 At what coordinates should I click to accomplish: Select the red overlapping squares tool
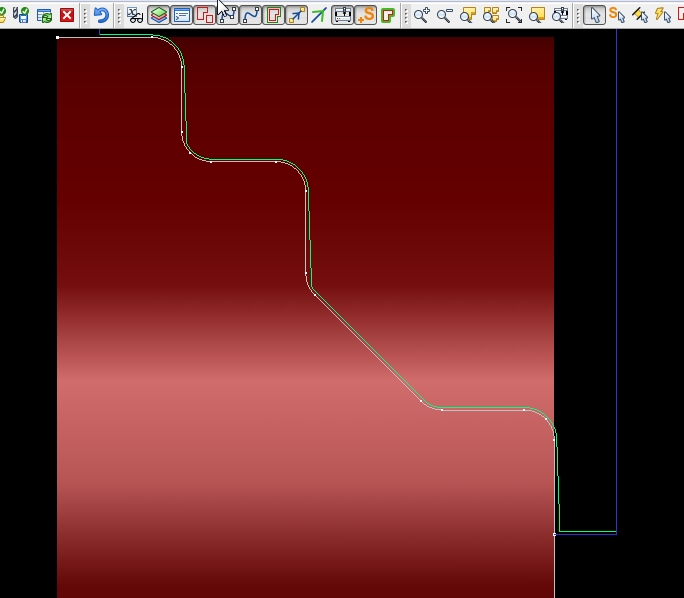click(204, 15)
